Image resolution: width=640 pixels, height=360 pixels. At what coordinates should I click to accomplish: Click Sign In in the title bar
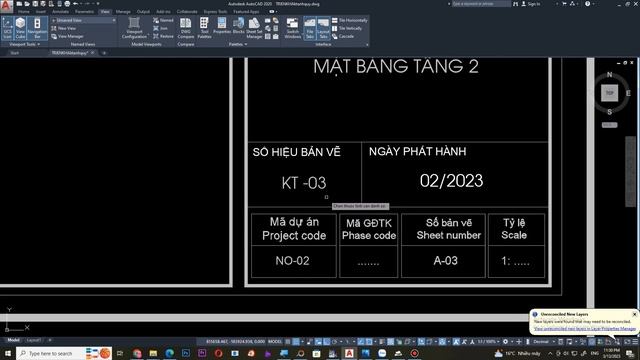[531, 4]
